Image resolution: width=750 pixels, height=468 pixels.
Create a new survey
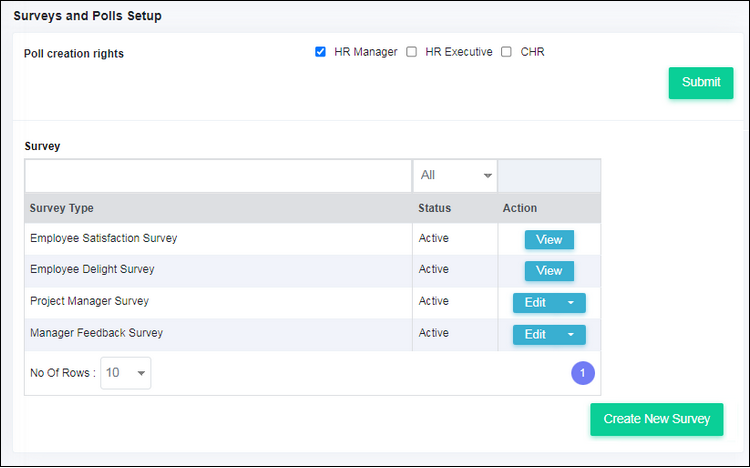[656, 419]
